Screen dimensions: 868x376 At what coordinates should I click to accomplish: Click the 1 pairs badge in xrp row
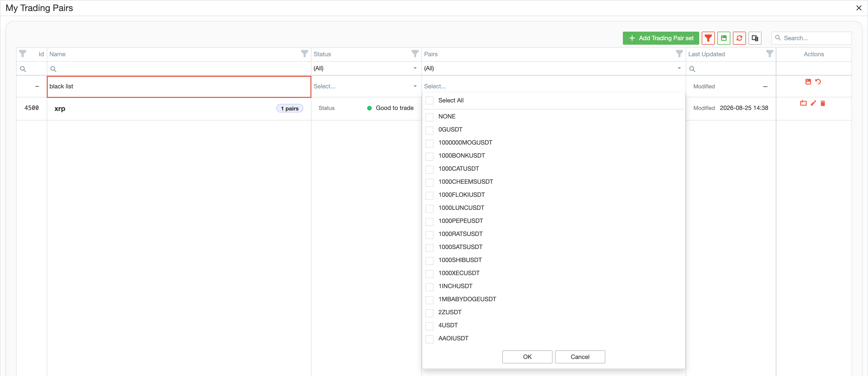tap(289, 108)
